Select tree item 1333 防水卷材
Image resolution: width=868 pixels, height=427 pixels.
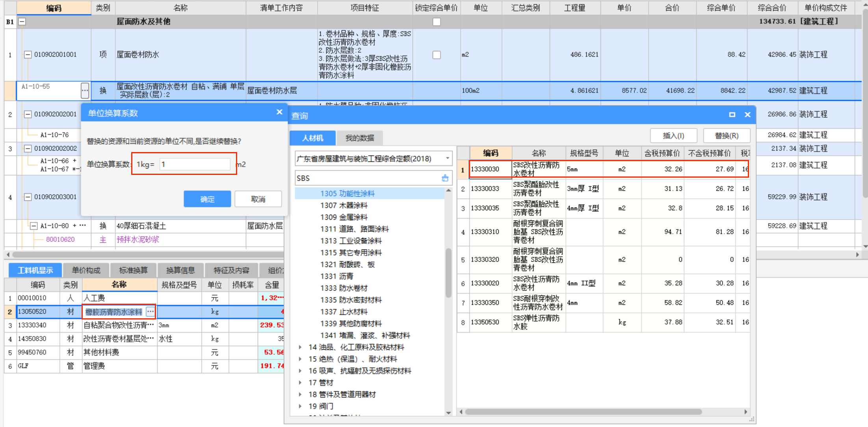(344, 288)
